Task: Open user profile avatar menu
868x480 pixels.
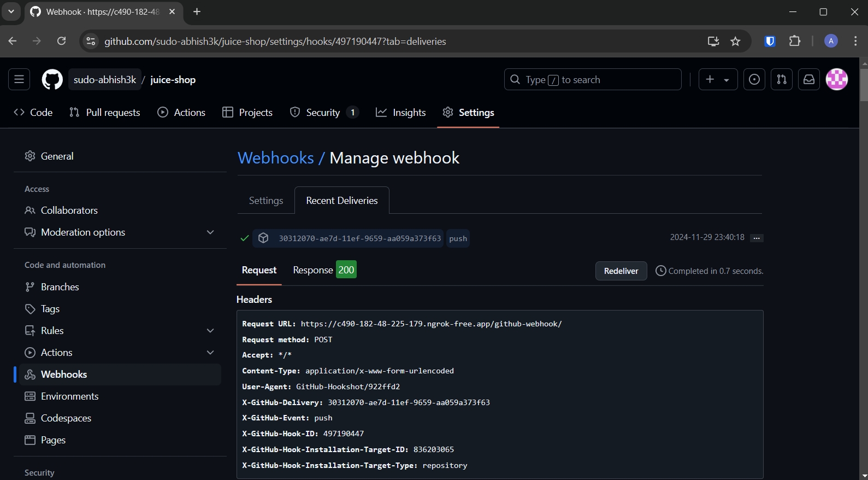Action: coord(837,80)
